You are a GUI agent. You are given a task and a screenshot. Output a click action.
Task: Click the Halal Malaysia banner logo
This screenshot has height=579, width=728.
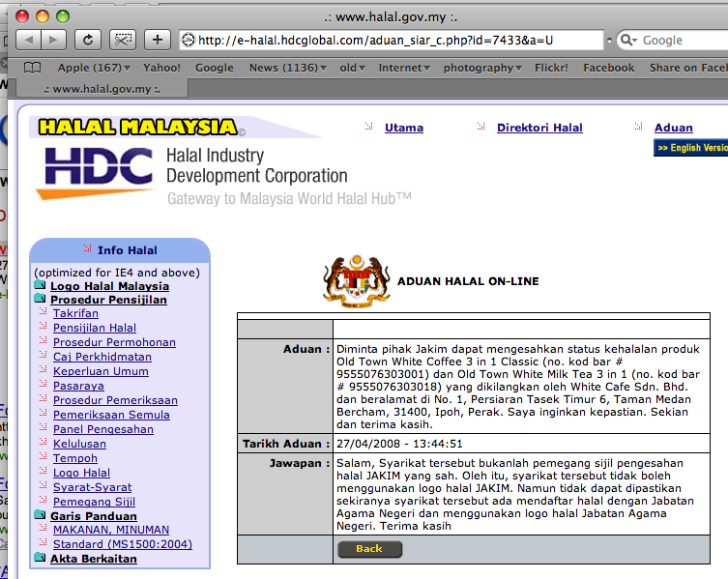pyautogui.click(x=139, y=128)
